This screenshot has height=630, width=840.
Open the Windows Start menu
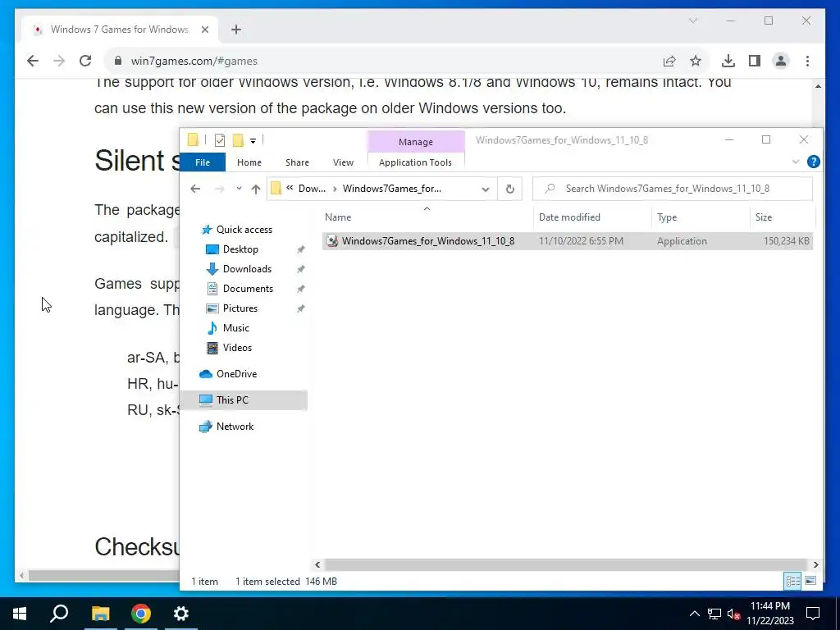[x=20, y=614]
